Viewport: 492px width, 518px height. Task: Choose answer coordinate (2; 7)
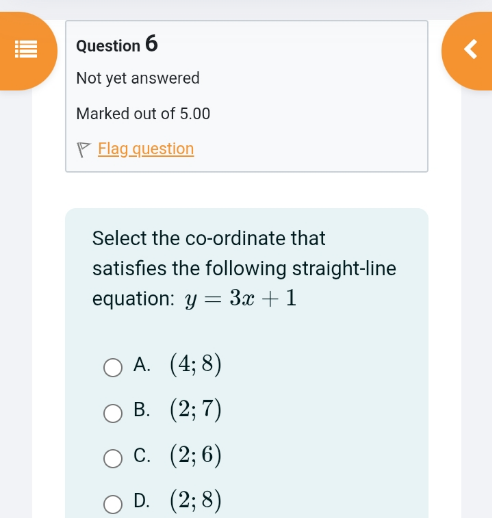click(x=195, y=410)
